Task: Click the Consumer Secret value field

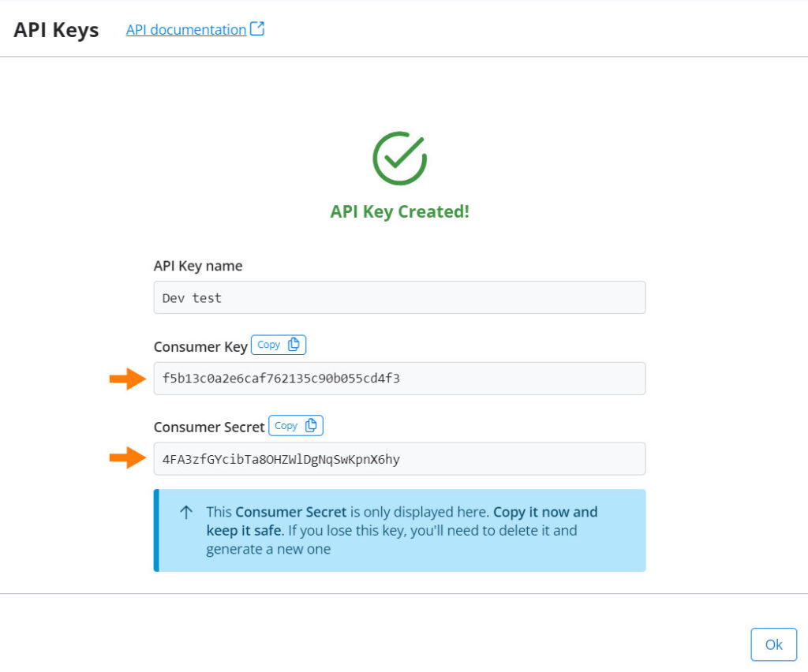Action: [399, 458]
